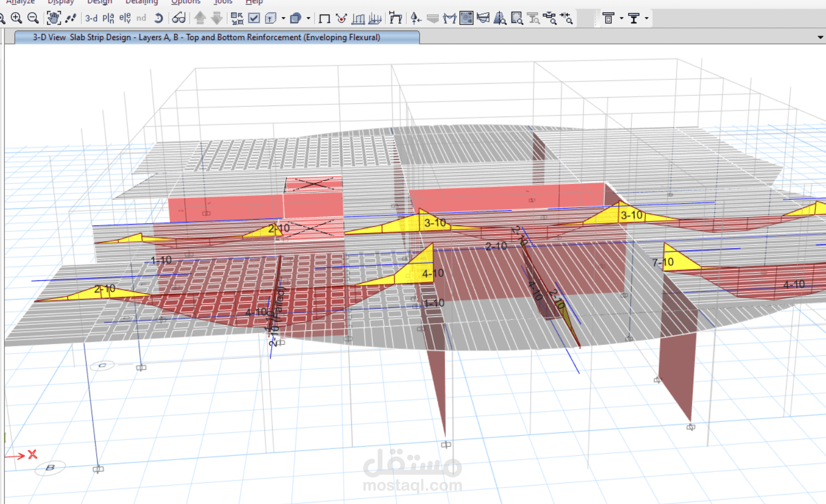Click the cone with magnifier design icon

click(x=500, y=18)
